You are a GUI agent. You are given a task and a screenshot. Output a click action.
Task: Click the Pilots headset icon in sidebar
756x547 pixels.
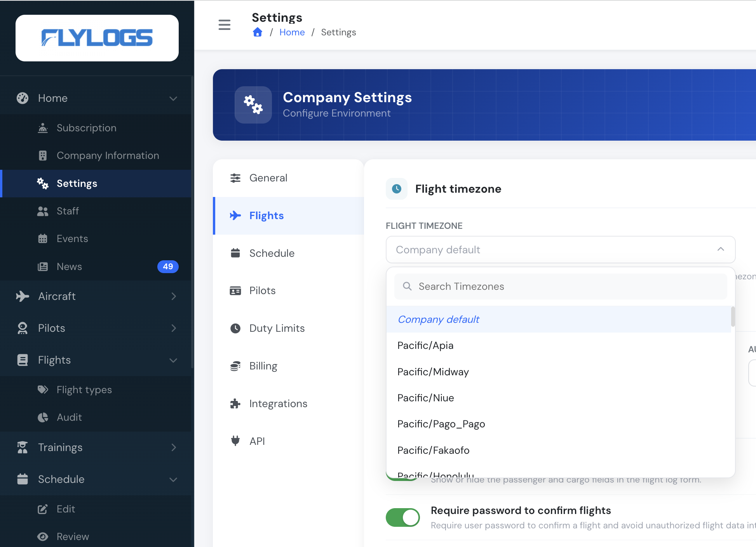coord(23,328)
